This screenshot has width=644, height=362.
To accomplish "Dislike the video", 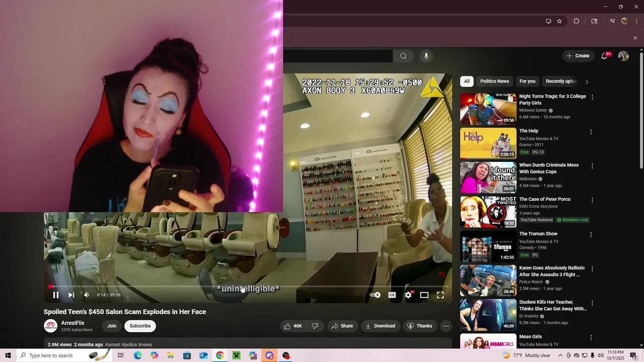I will point(315,326).
